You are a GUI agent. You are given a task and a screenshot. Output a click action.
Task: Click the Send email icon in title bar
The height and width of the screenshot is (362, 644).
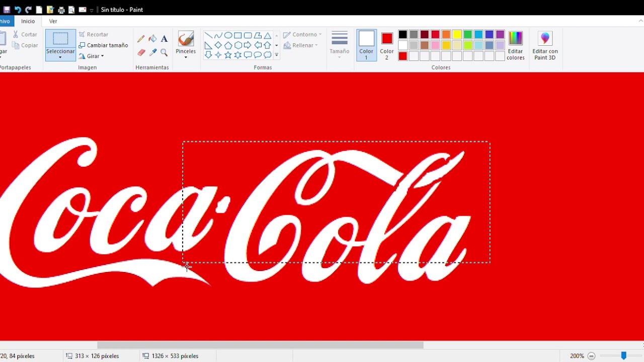[82, 10]
